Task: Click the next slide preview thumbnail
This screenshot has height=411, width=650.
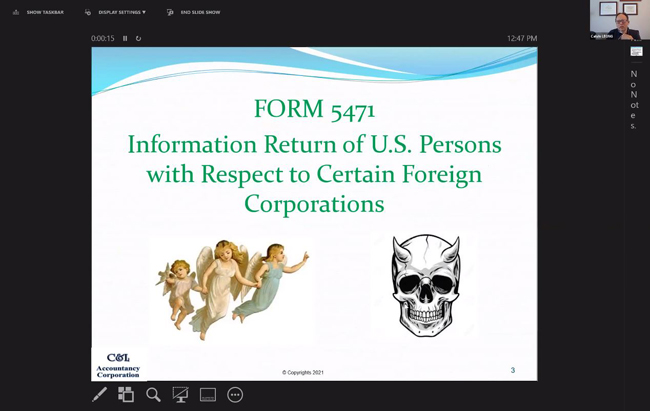Action: (636, 51)
